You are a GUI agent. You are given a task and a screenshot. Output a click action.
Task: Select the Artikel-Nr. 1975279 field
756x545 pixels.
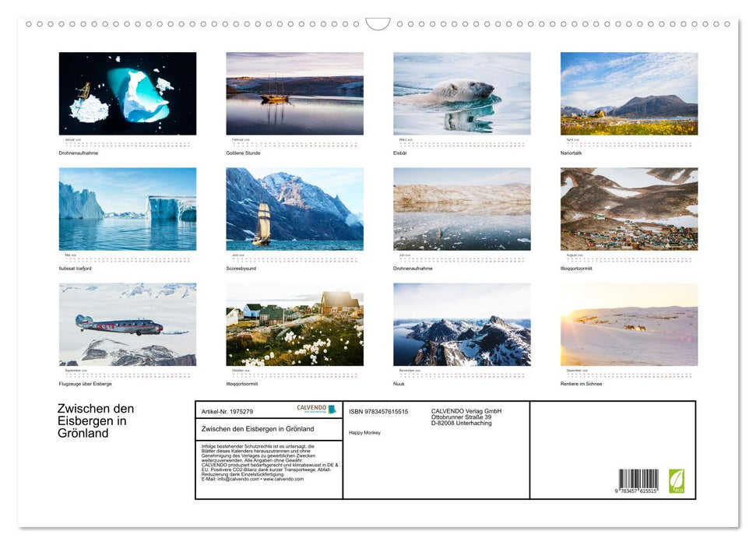[226, 411]
